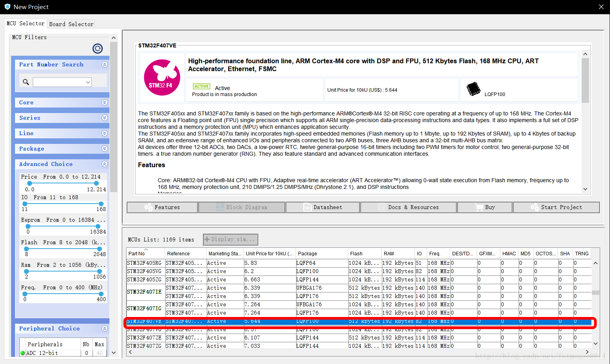Click the green ACTIVE status badge
The width and height of the screenshot is (610, 364).
click(x=201, y=86)
